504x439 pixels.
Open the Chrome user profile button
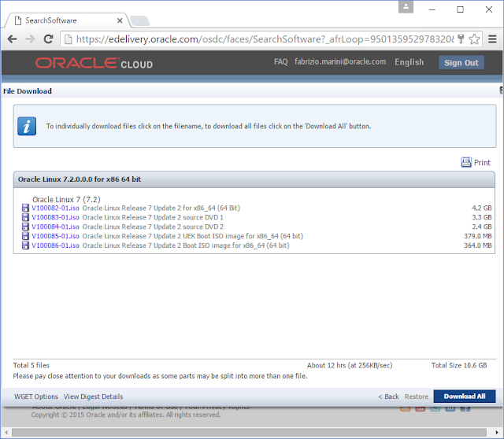point(406,6)
